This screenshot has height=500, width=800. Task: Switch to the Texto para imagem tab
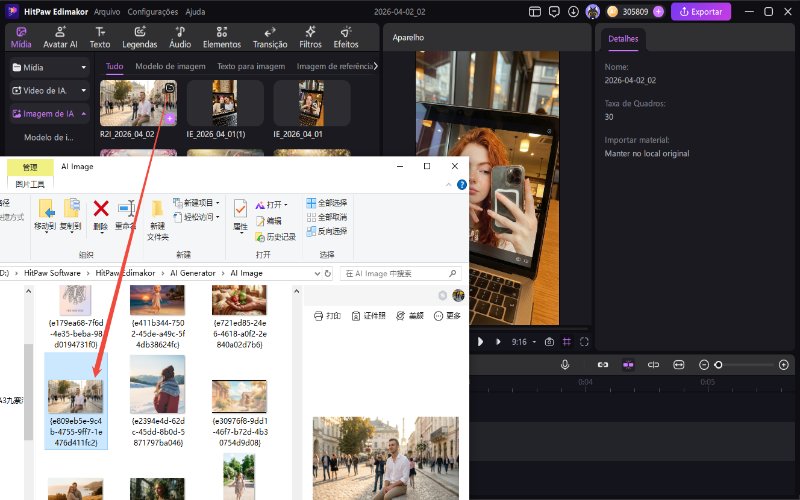coord(250,66)
